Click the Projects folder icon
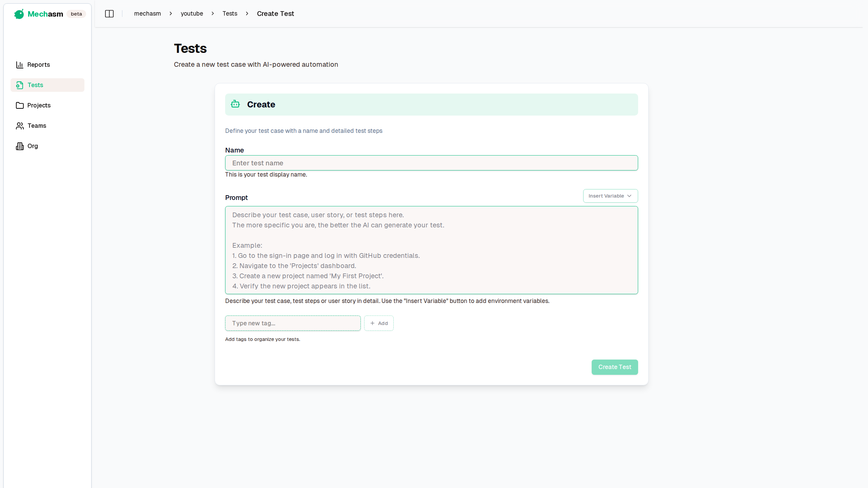This screenshot has height=488, width=868. 20,105
